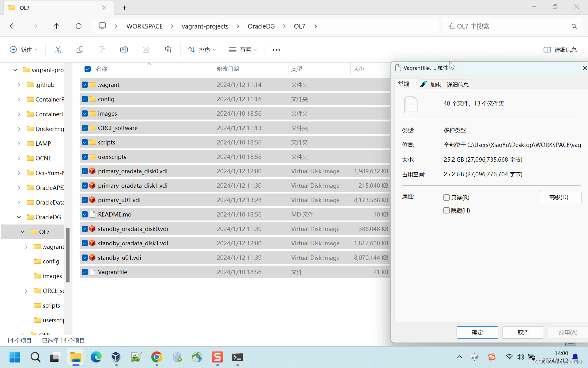The height and width of the screenshot is (368, 588).
Task: Open the 查看 view dropdown
Action: (x=243, y=50)
